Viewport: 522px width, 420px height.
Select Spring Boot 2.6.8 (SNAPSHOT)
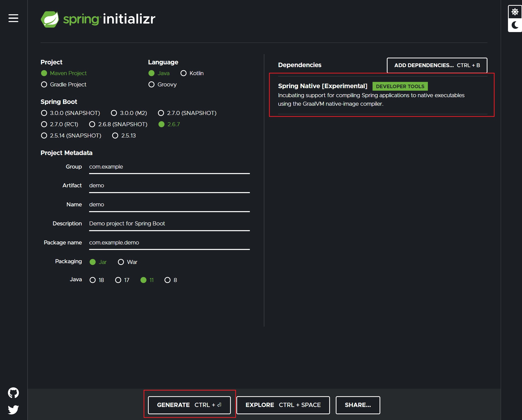click(x=118, y=124)
